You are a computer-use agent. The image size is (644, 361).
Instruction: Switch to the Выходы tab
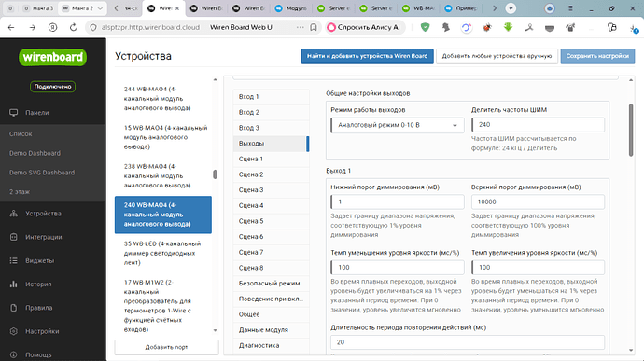[271, 144]
